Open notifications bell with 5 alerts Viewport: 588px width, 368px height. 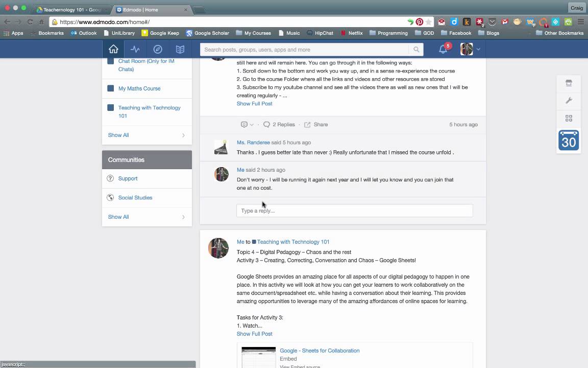[x=443, y=49]
